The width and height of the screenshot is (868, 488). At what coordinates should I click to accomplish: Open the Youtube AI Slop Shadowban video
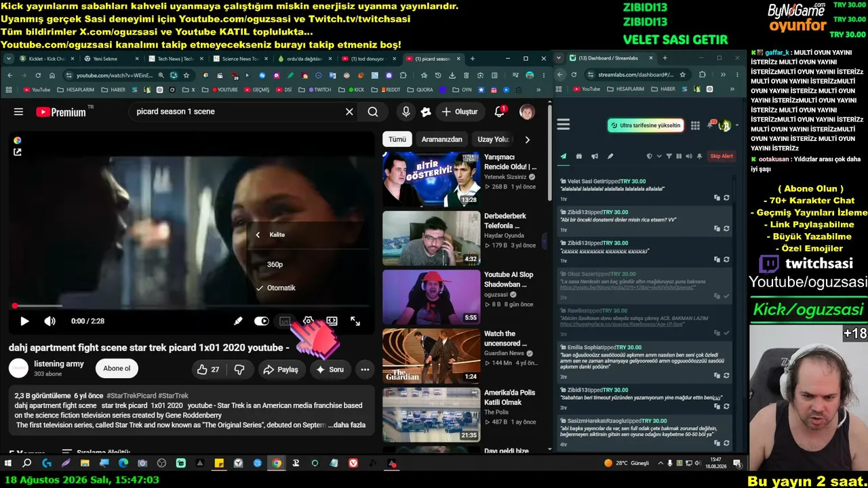(x=431, y=297)
